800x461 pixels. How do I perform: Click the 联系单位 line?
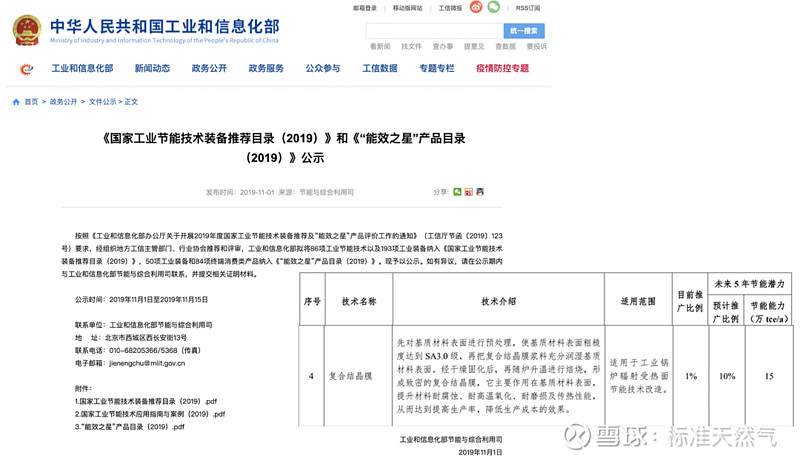coord(143,325)
